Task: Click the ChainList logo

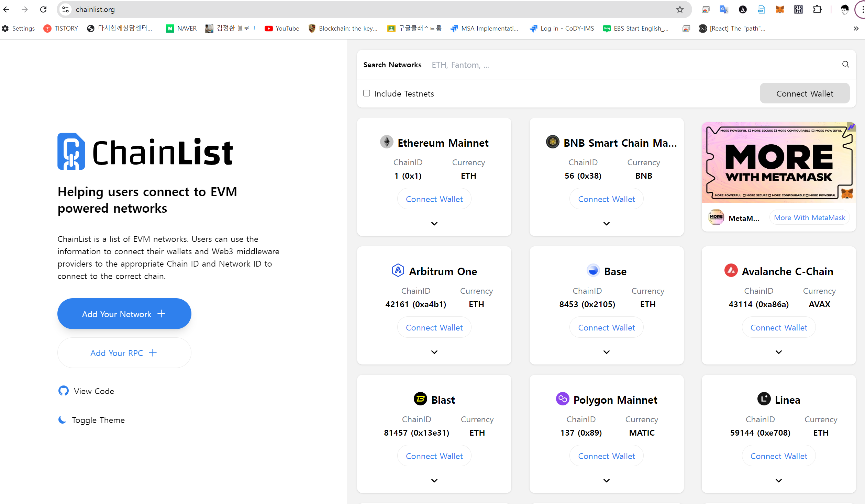Action: click(x=145, y=152)
